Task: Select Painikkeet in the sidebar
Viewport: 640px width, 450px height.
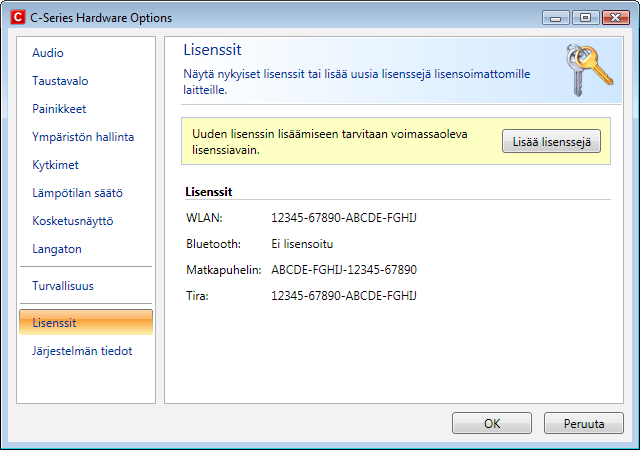Action: coord(59,109)
